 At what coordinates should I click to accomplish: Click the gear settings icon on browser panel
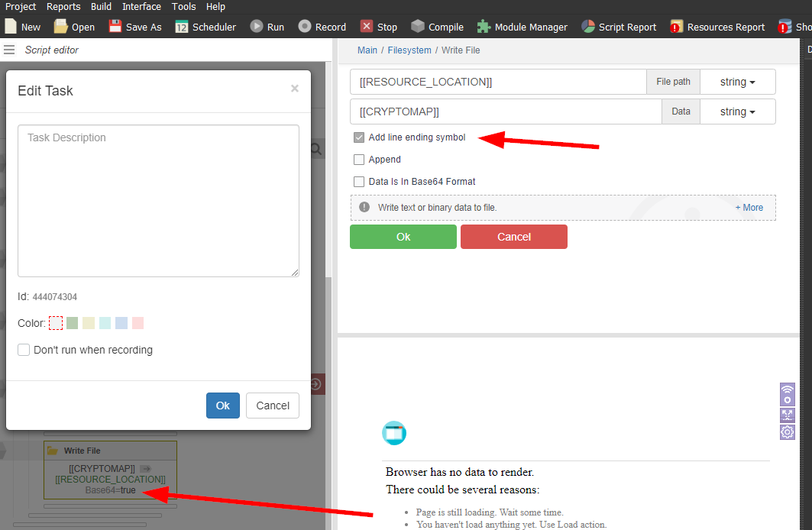click(x=787, y=432)
